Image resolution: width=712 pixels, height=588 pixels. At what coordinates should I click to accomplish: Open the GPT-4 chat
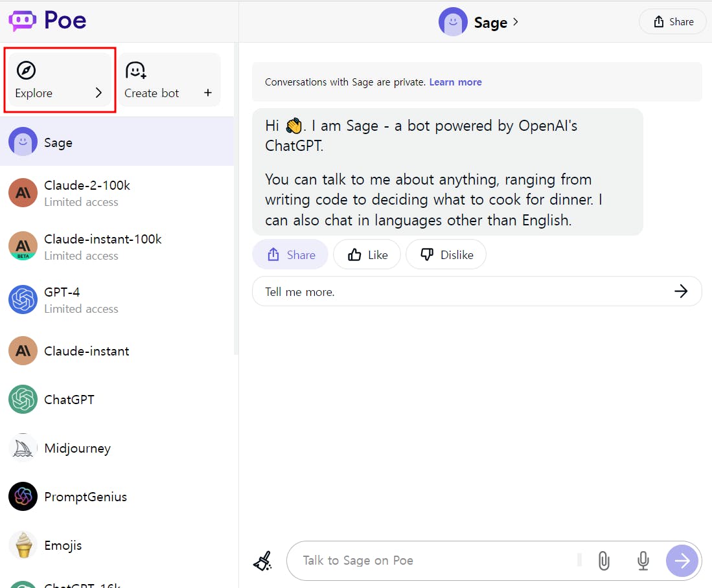click(x=117, y=300)
